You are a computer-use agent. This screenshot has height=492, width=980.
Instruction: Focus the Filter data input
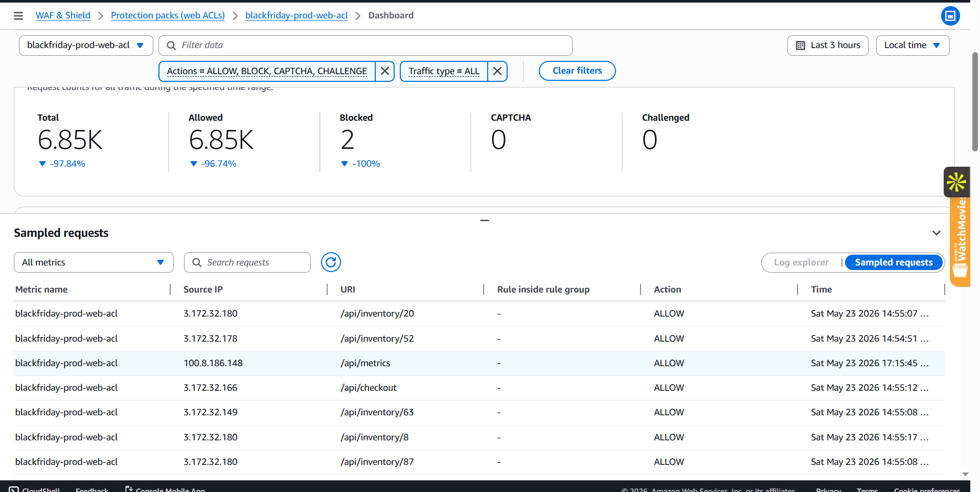[365, 46]
